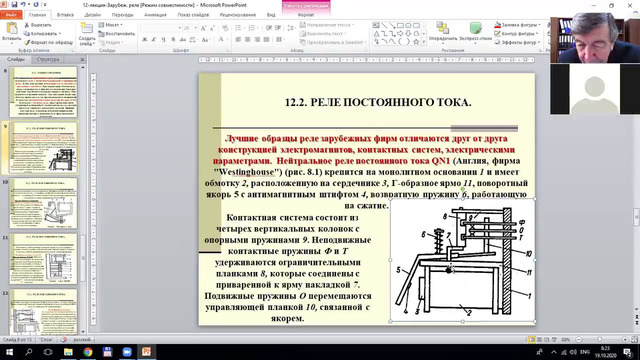Switch to the Design (Дизайн) tab
The height and width of the screenshot is (360, 640).
93,15
